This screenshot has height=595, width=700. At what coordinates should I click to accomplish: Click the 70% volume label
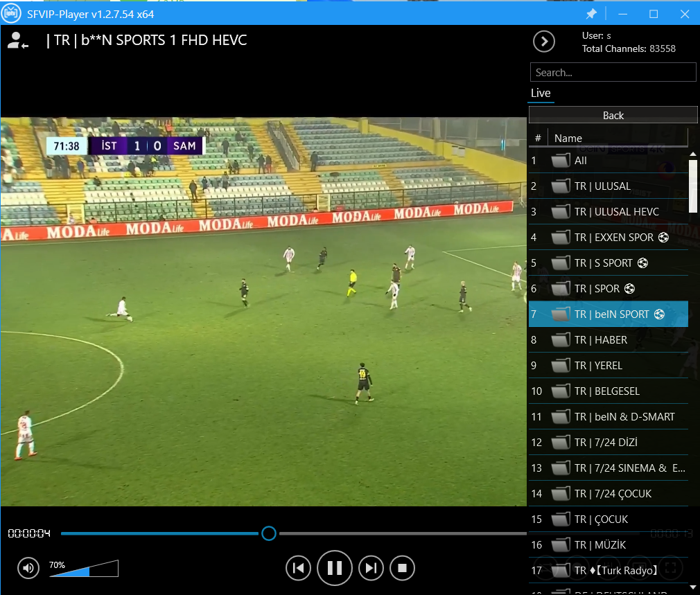coord(57,565)
